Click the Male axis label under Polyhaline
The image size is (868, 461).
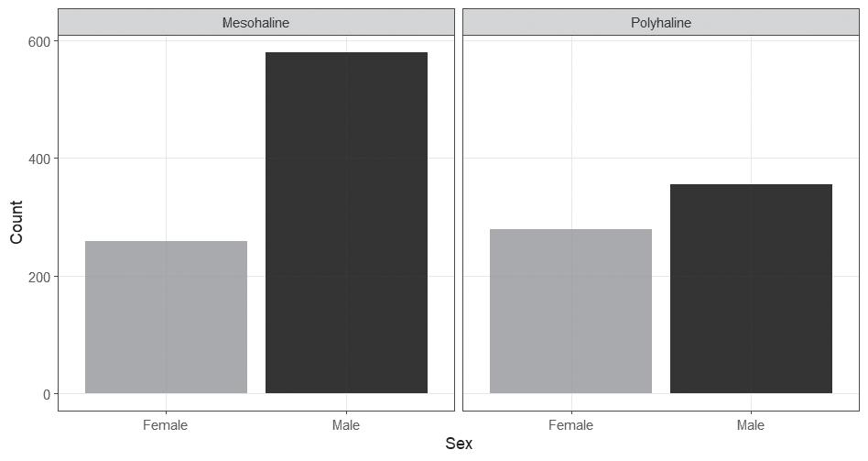(x=751, y=425)
